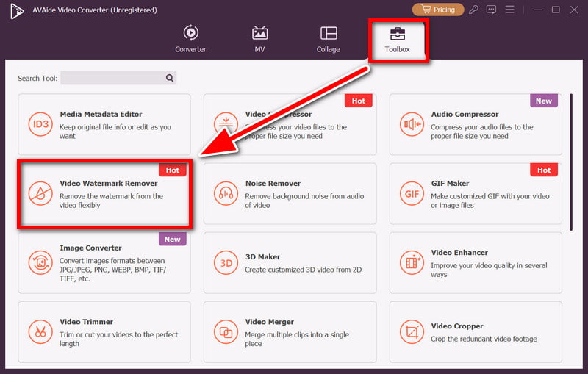Click the Hot badge on Video Watermark Remover
Screen dimensions: 588x374
coord(173,170)
